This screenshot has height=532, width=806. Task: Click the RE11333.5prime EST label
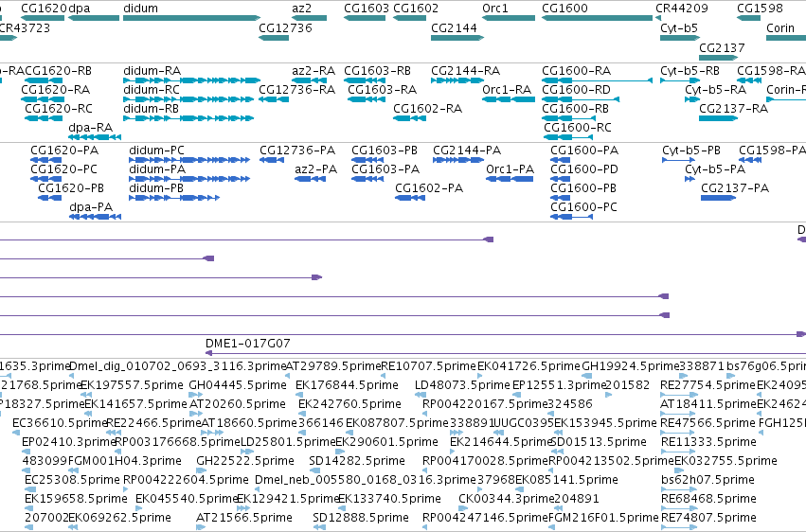click(x=708, y=442)
